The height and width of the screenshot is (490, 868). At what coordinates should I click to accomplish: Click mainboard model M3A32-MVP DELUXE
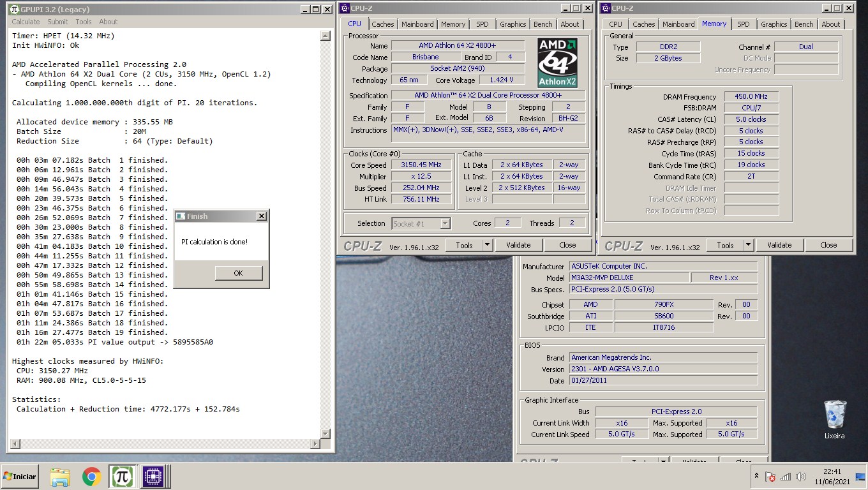629,278
